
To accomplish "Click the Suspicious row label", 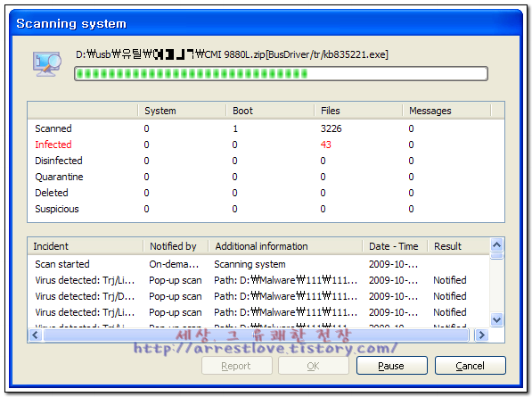I will (57, 209).
